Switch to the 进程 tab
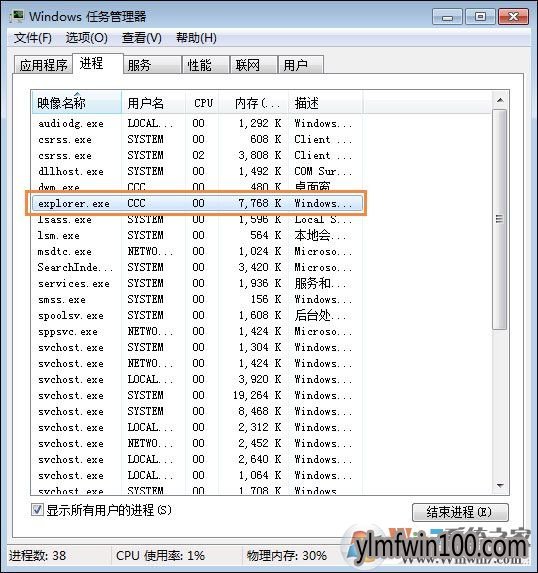This screenshot has width=538, height=573. tap(98, 64)
